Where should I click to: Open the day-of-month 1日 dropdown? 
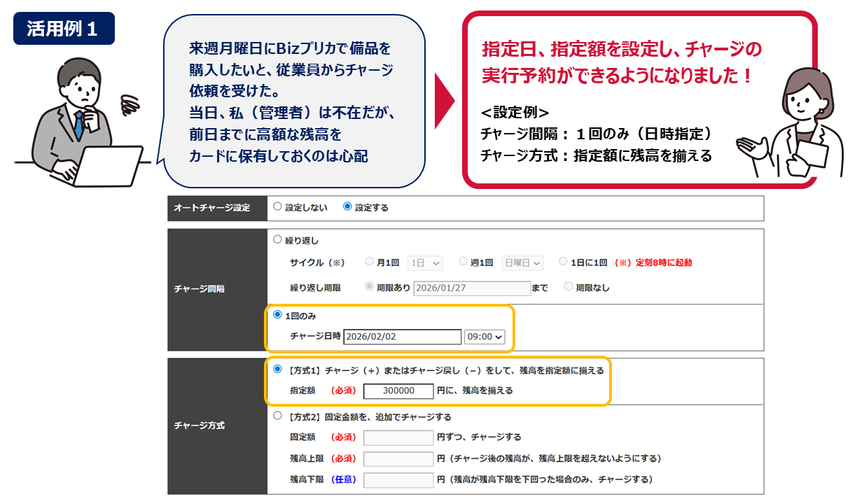(x=425, y=262)
